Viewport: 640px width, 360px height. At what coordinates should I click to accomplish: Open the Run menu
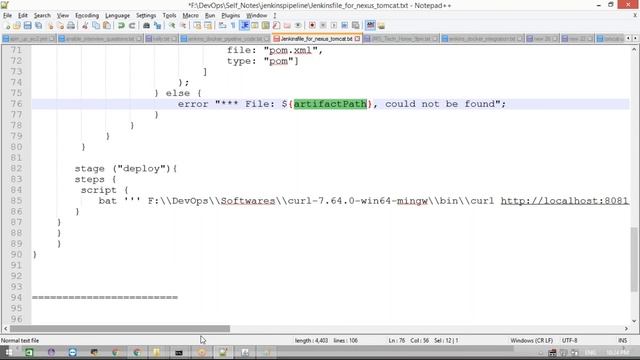tap(210, 16)
